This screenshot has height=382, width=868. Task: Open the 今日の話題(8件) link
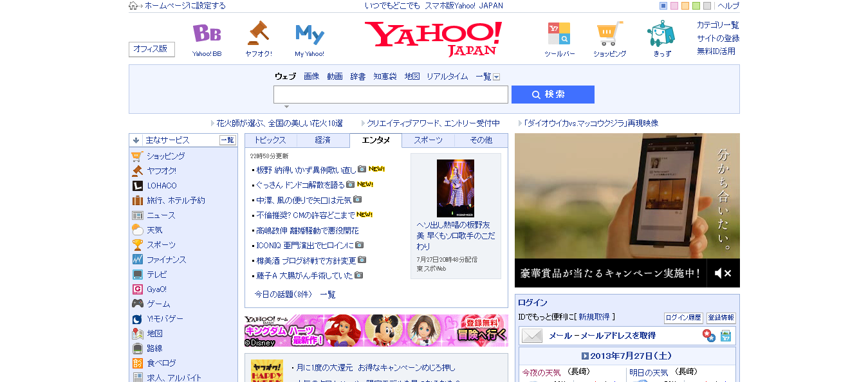pos(283,295)
